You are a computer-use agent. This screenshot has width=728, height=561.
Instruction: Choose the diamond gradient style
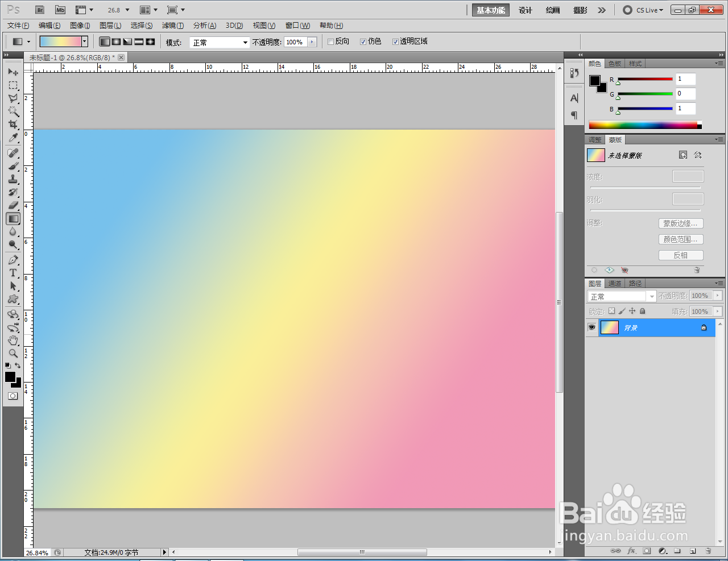(150, 42)
